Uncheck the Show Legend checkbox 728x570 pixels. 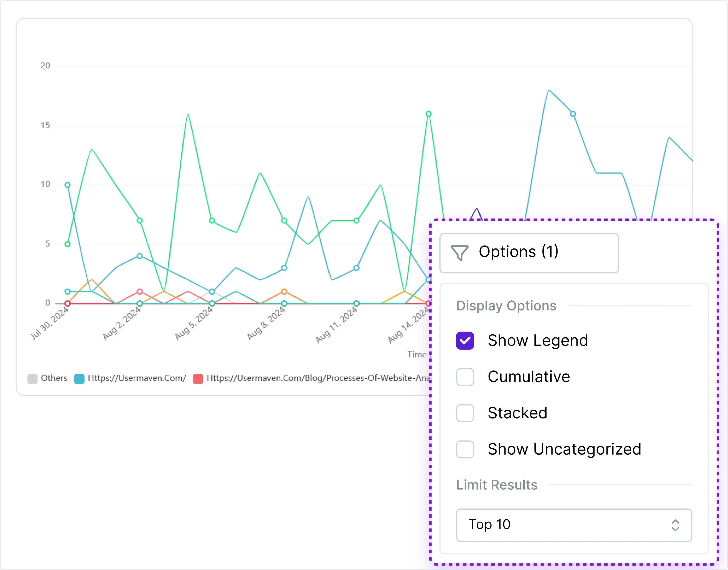pyautogui.click(x=465, y=340)
